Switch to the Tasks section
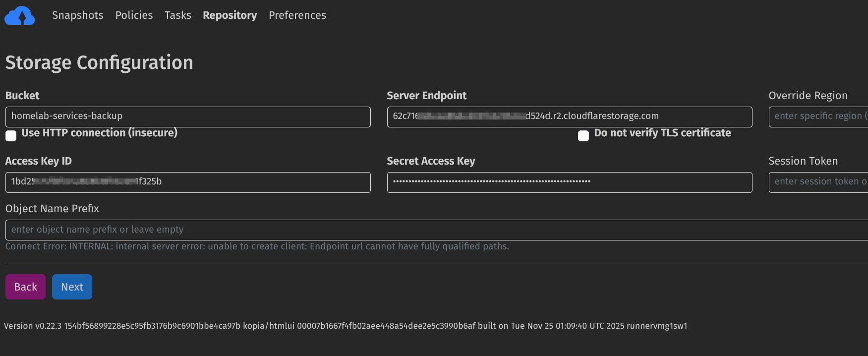 (177, 15)
